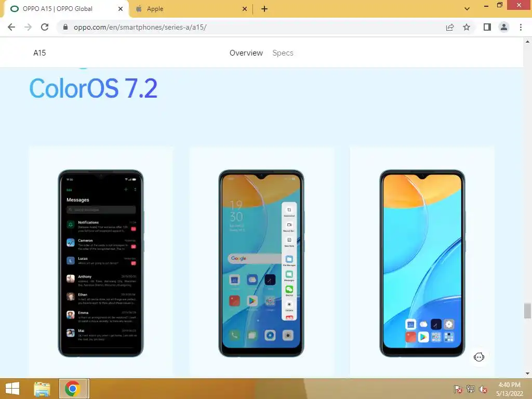Click the scrollbar up arrow
Screen dimensions: 532x399
[x=527, y=42]
